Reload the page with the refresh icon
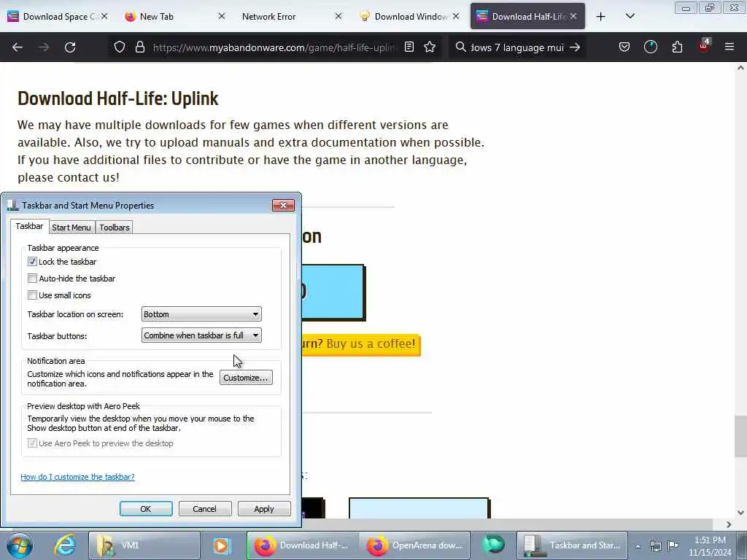Image resolution: width=747 pixels, height=560 pixels. [70, 47]
